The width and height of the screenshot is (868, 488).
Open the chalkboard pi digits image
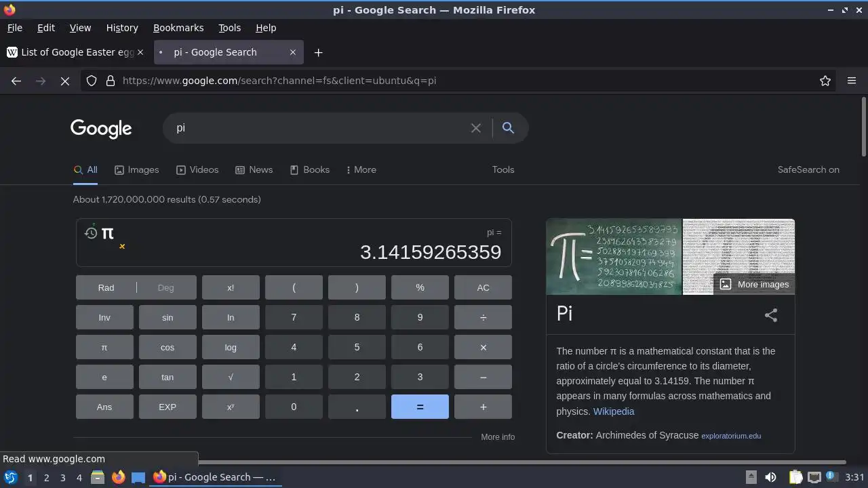pos(614,257)
